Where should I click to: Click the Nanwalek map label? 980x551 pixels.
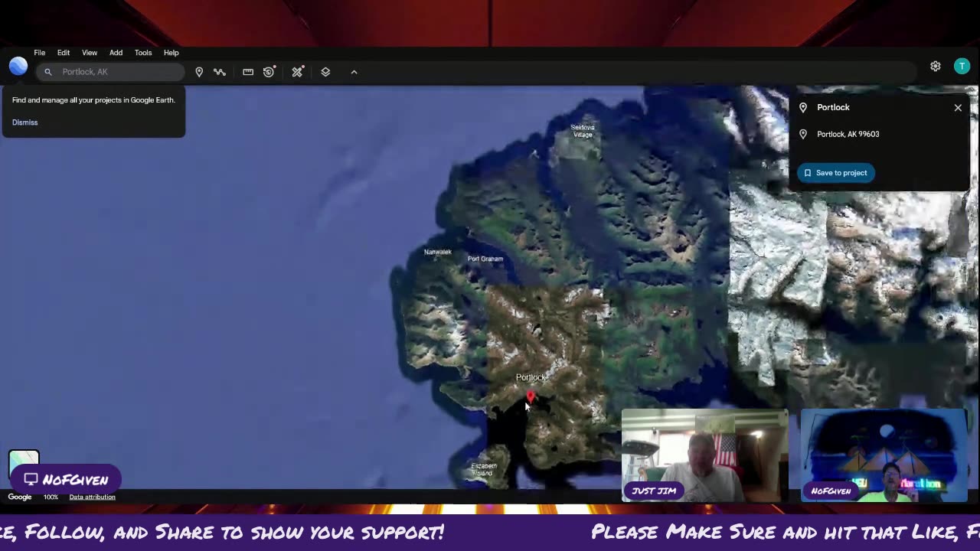point(438,252)
